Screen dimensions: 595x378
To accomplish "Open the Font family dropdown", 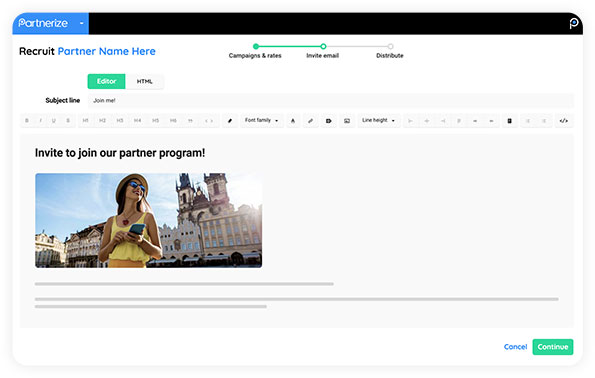I will coord(262,120).
